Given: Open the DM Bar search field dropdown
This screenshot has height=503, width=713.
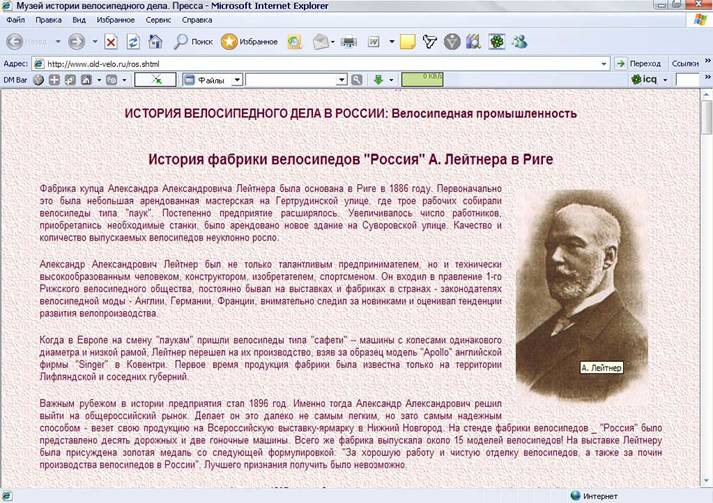Looking at the screenshot, I should 342,80.
